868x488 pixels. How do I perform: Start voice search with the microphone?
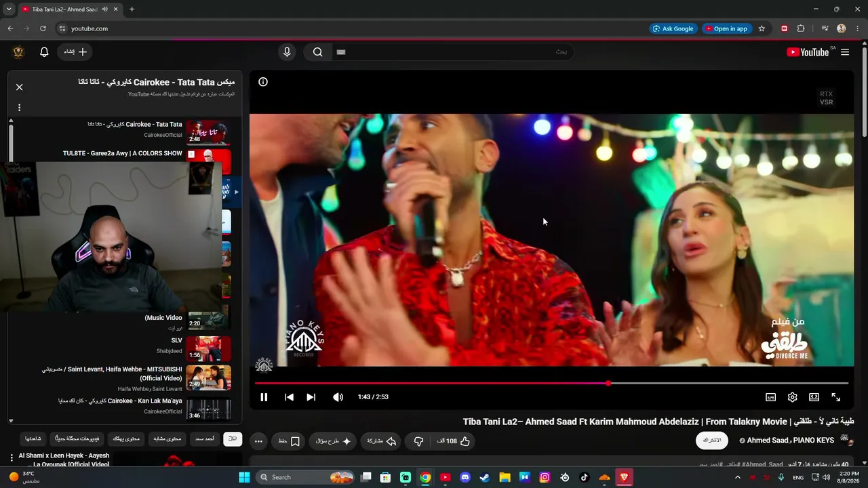287,52
